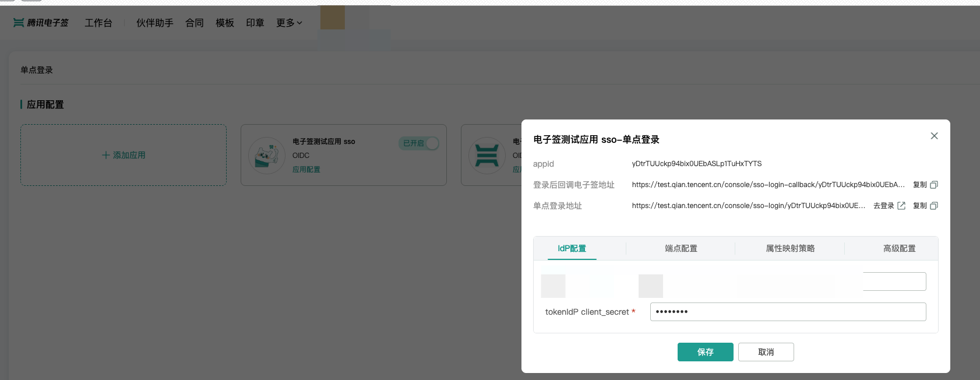Image resolution: width=980 pixels, height=380 pixels.
Task: Click the 应用配置 link on the sso card
Action: coord(306,170)
